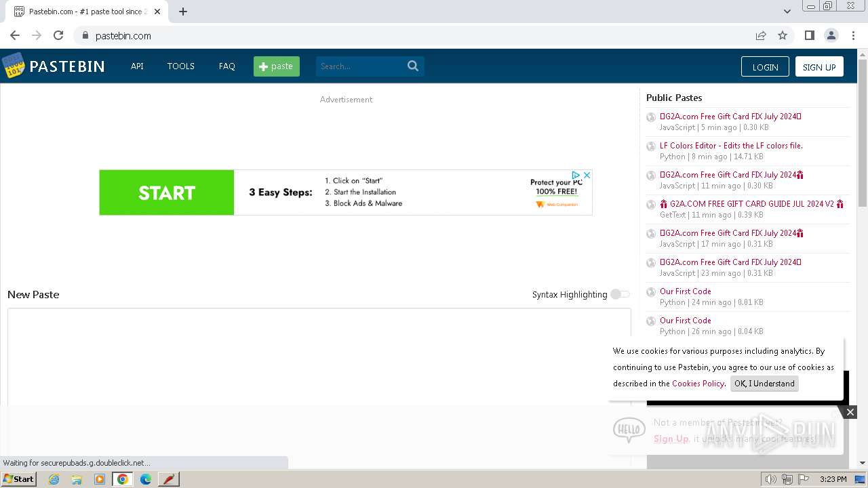Click the globe icon beside G2A.COM FREE GIFT CARD GUIDE
The height and width of the screenshot is (488, 868).
651,205
